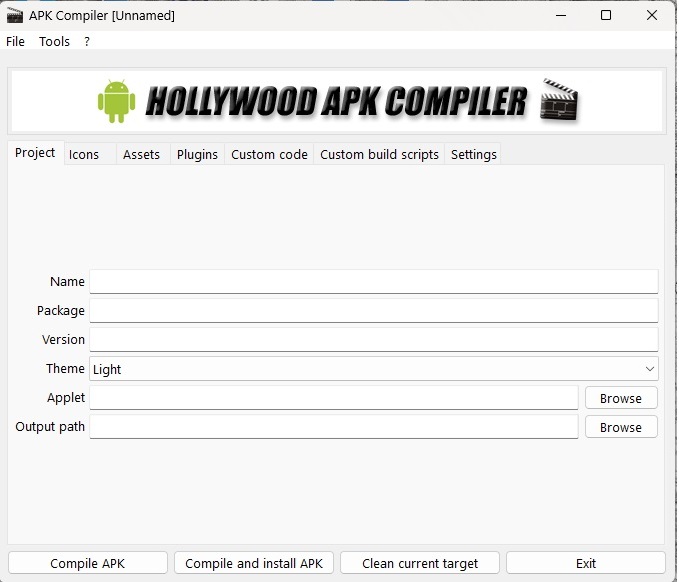The height and width of the screenshot is (582, 679).
Task: Go to the Settings tab
Action: pos(473,155)
